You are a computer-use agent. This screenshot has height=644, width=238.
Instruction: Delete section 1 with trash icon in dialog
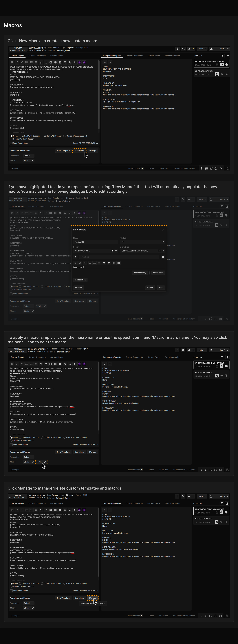point(163,257)
